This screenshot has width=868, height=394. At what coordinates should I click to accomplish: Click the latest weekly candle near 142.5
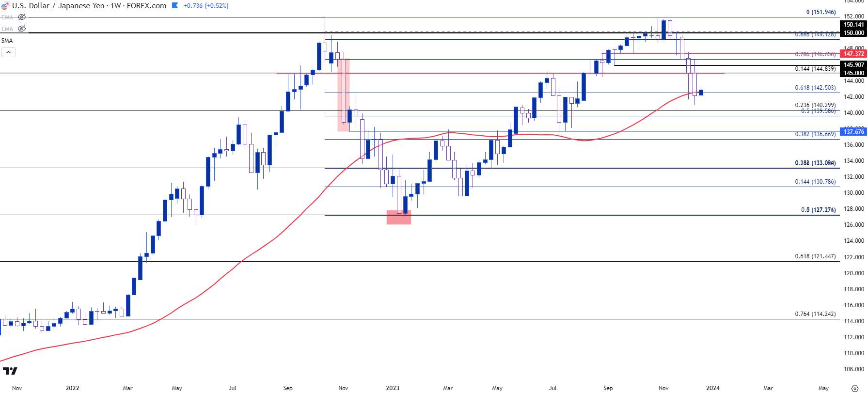pyautogui.click(x=701, y=92)
